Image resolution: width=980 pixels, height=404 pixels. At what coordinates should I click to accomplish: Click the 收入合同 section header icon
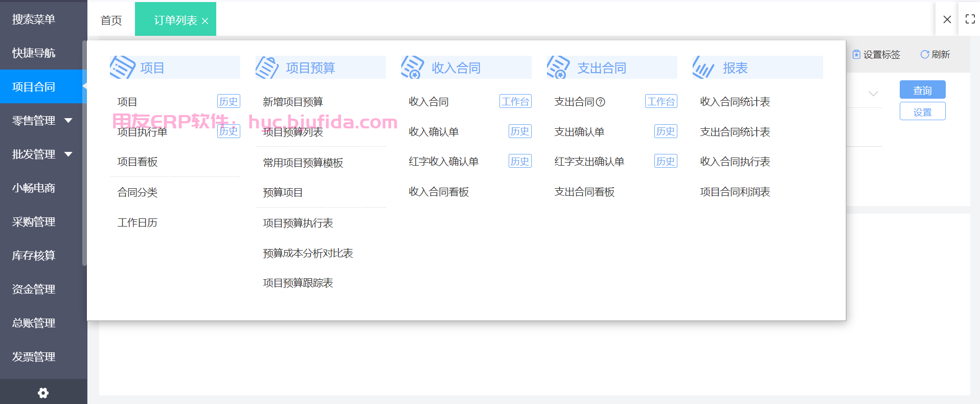pyautogui.click(x=413, y=68)
